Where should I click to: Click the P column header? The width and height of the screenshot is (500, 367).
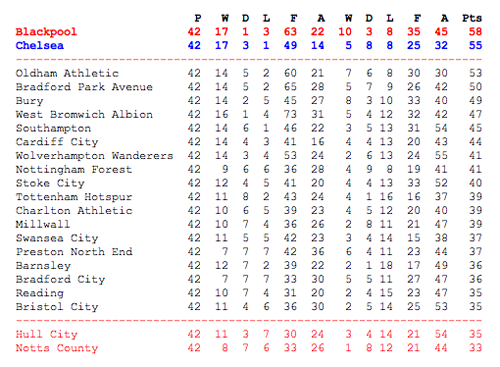[198, 18]
